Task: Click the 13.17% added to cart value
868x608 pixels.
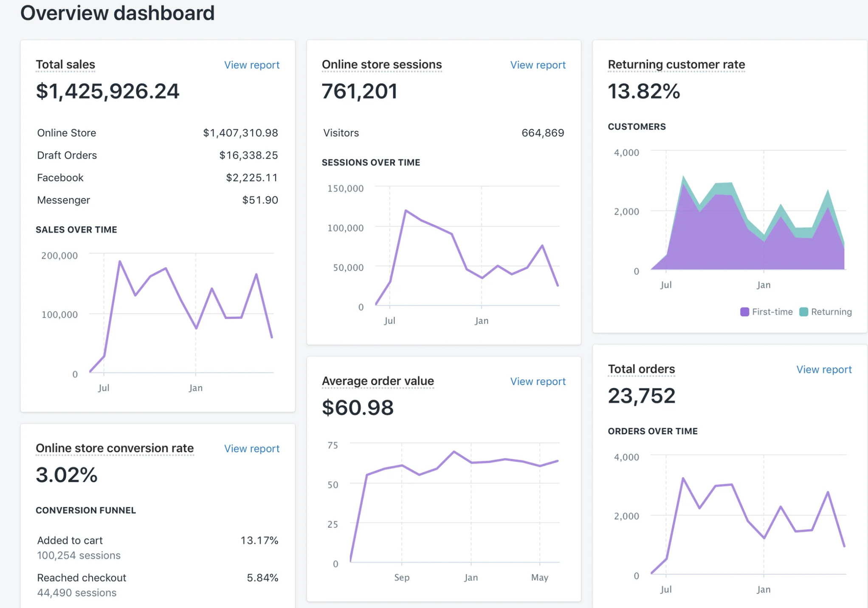Action: click(259, 540)
